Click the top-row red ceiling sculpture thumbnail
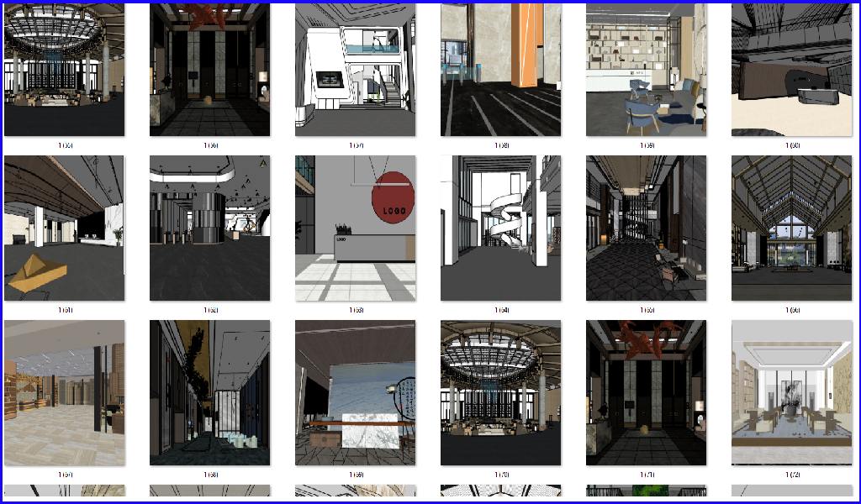861x504 pixels. click(x=210, y=69)
